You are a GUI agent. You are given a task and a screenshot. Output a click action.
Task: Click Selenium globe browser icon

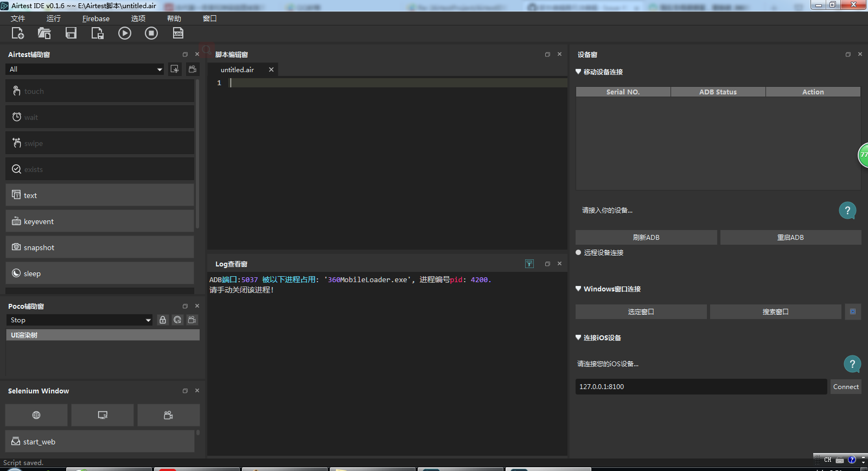[36, 415]
